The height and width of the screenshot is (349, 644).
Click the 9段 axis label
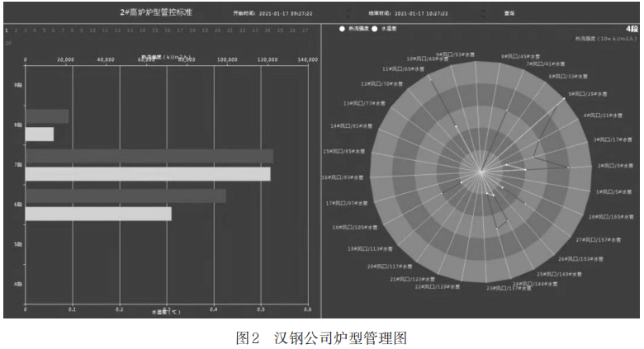point(18,85)
